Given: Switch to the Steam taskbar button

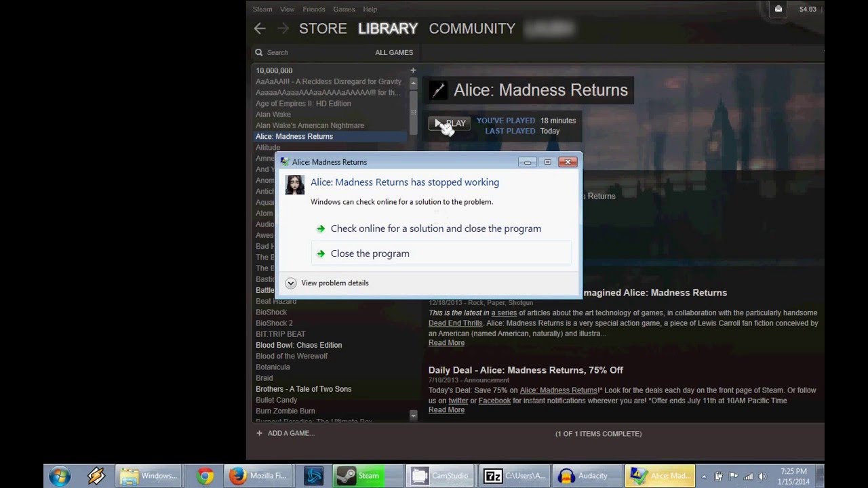Looking at the screenshot, I should 368,476.
